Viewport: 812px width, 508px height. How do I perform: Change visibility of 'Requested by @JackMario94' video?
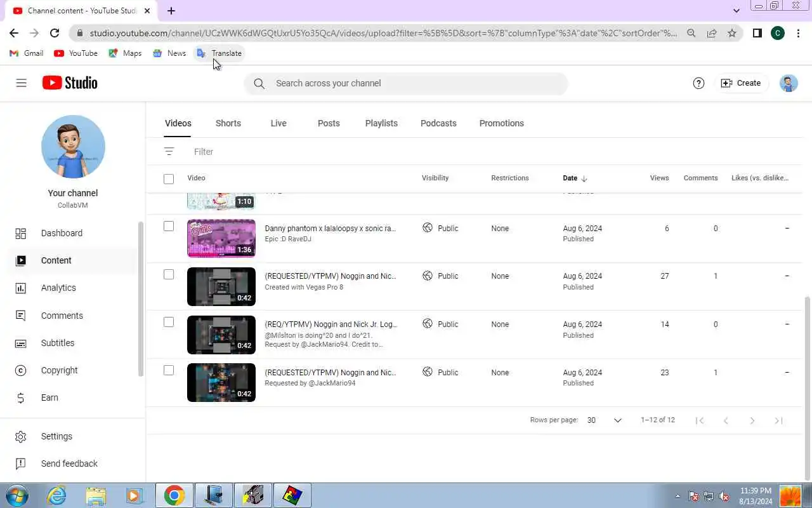tap(440, 372)
